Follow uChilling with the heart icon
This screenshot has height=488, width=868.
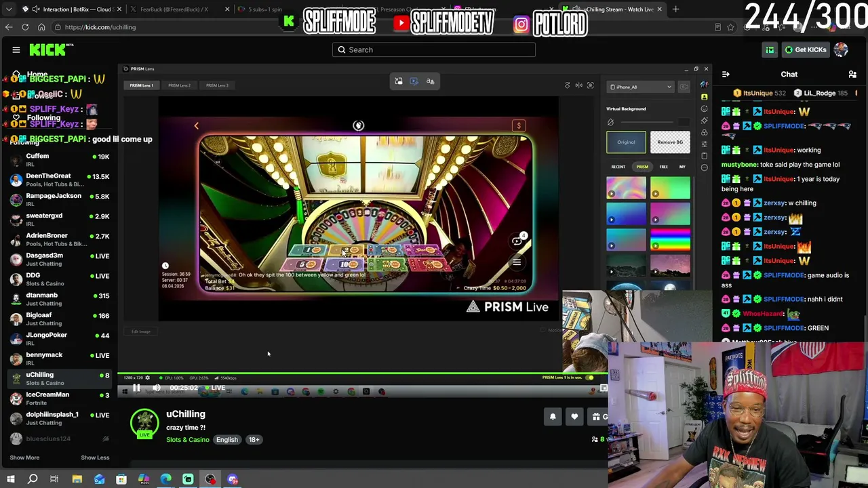(x=574, y=417)
